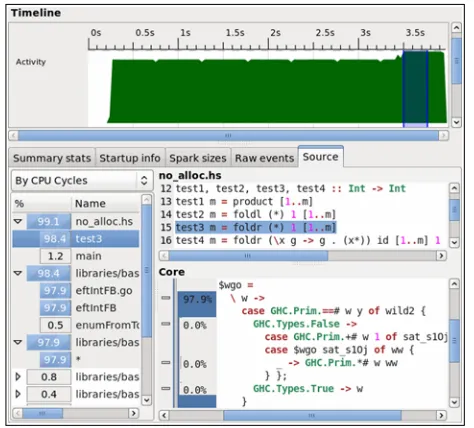Select the Source tab
Viewport: 474px width, 428px height.
pyautogui.click(x=320, y=157)
